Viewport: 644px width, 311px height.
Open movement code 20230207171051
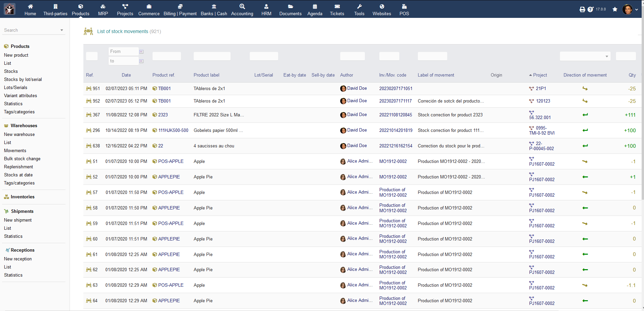[x=396, y=88]
